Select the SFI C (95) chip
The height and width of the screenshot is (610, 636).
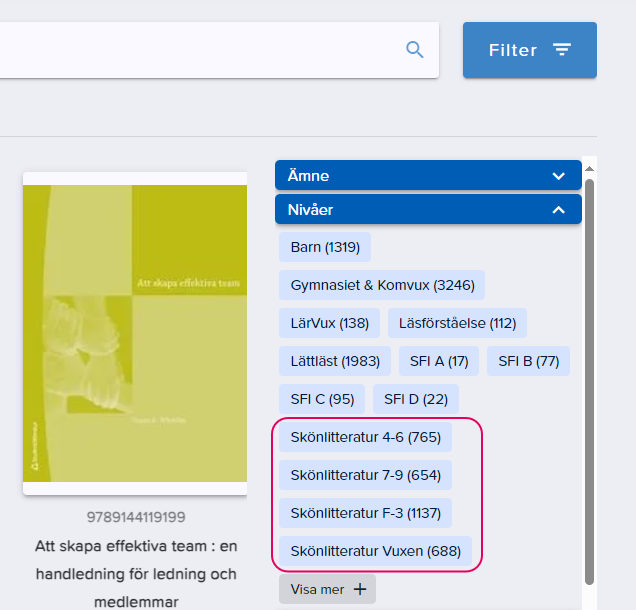click(x=322, y=399)
